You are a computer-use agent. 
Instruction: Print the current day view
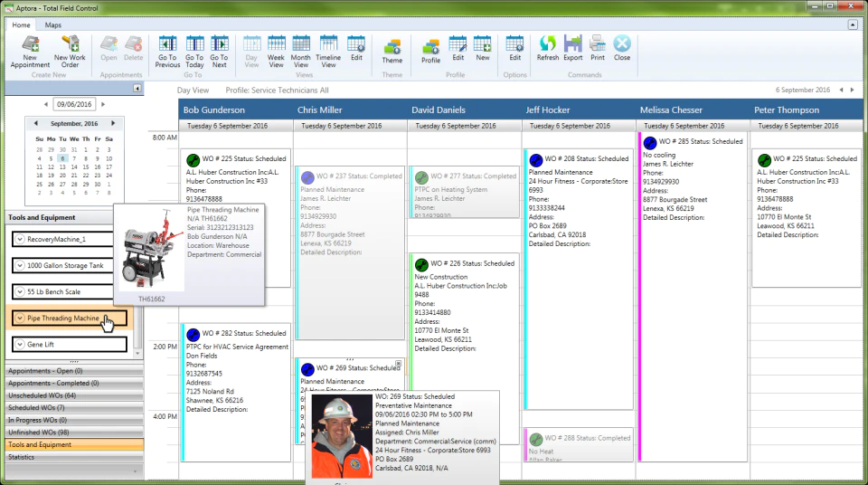(598, 48)
